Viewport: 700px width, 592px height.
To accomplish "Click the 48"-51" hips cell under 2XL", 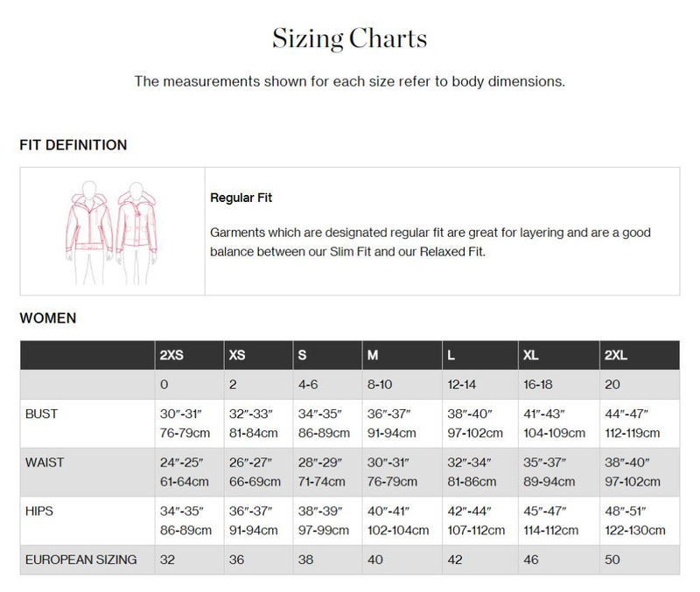I will 640,520.
